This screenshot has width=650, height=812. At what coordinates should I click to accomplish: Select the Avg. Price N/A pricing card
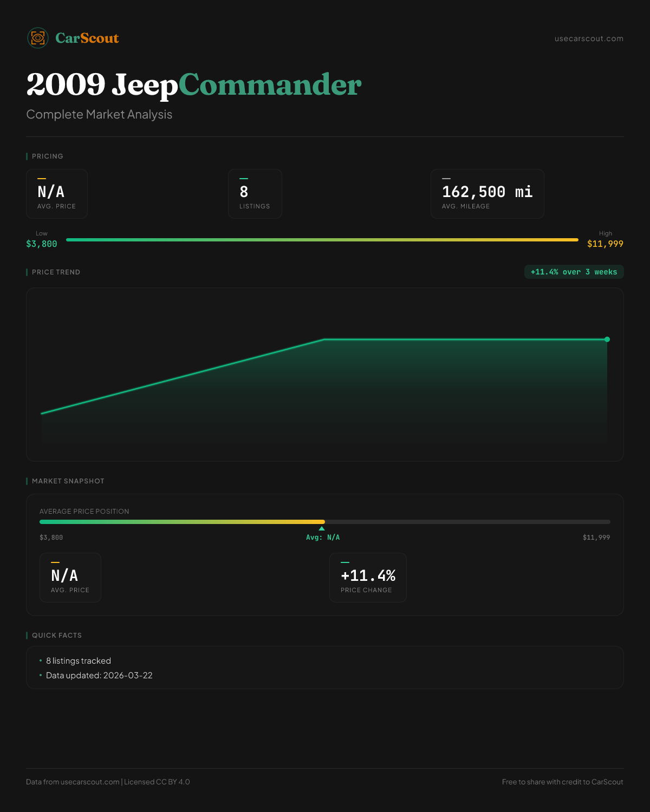tap(57, 194)
